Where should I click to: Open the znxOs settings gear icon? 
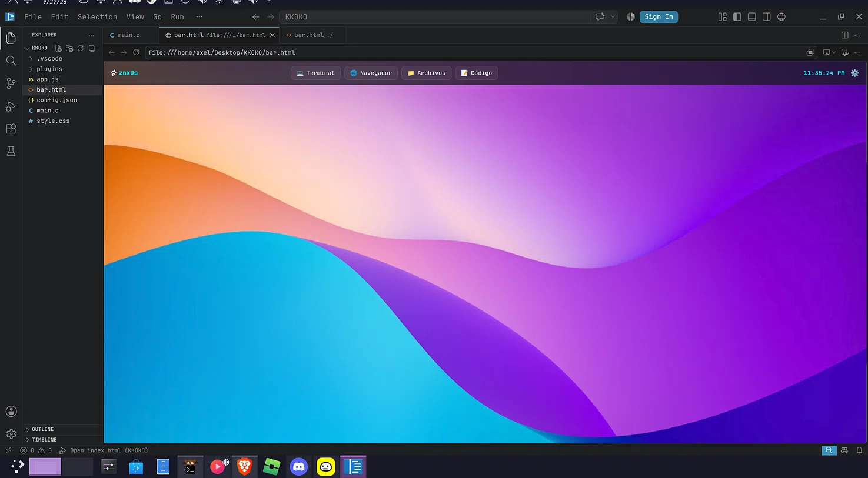coord(855,73)
